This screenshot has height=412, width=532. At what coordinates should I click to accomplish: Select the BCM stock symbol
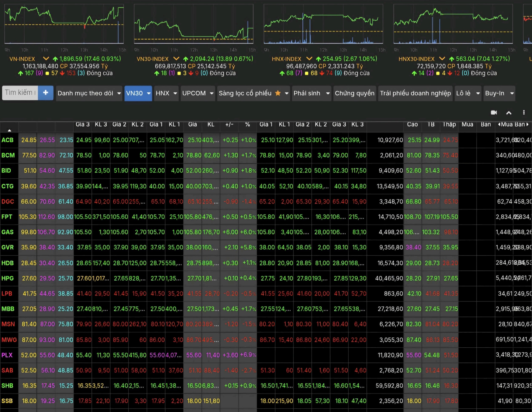(8, 155)
